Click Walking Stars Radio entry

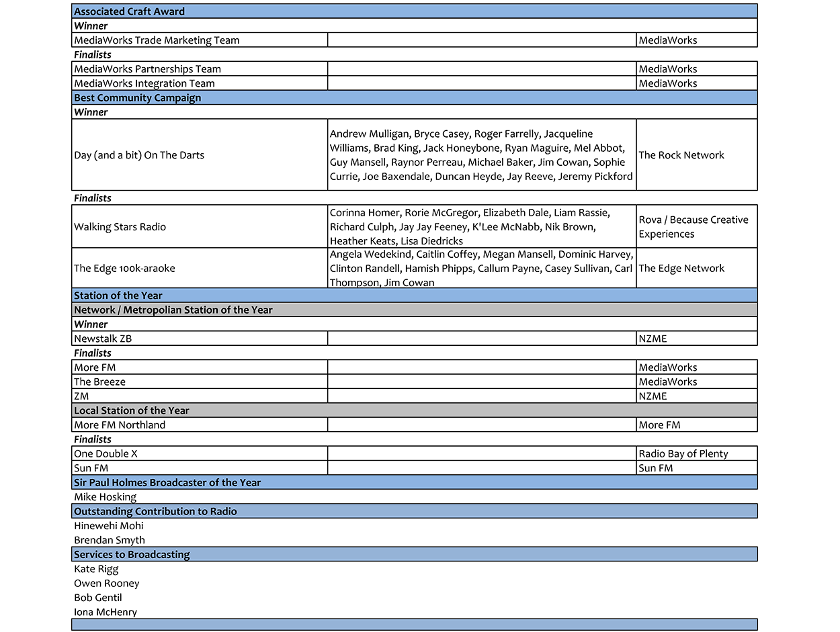[x=200, y=227]
